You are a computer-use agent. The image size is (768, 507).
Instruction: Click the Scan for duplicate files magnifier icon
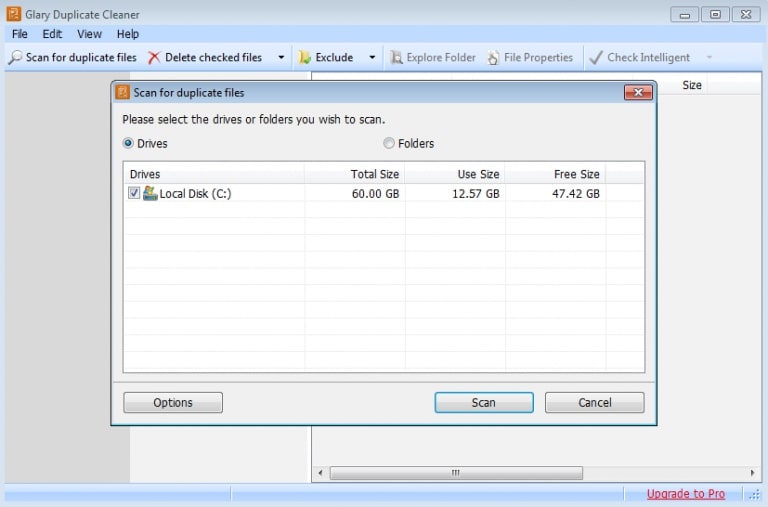[x=15, y=58]
